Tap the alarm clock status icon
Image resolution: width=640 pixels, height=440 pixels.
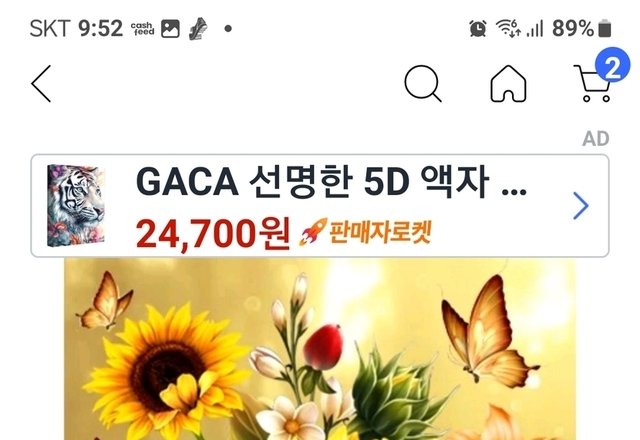pyautogui.click(x=478, y=29)
